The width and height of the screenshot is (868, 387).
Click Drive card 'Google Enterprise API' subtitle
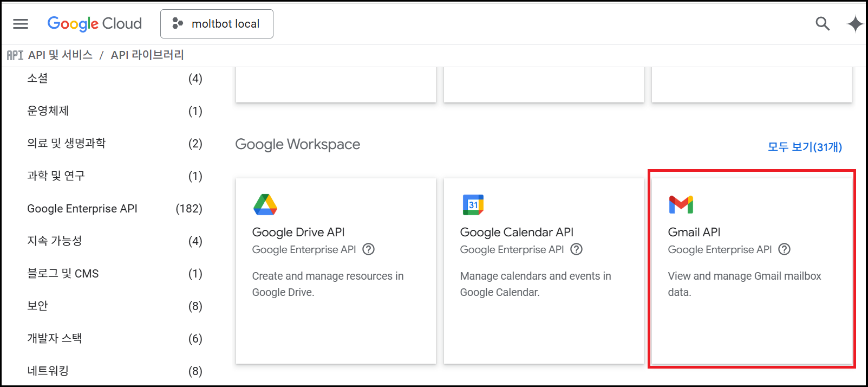304,249
